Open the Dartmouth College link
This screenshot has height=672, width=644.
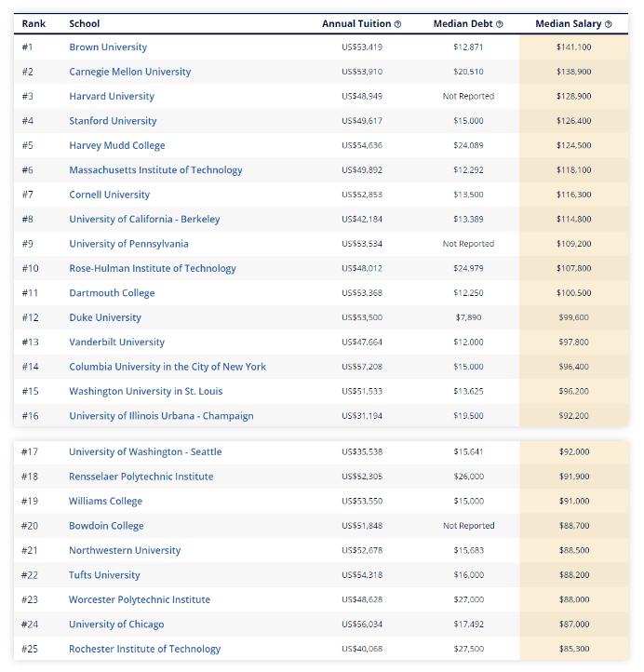(x=112, y=293)
